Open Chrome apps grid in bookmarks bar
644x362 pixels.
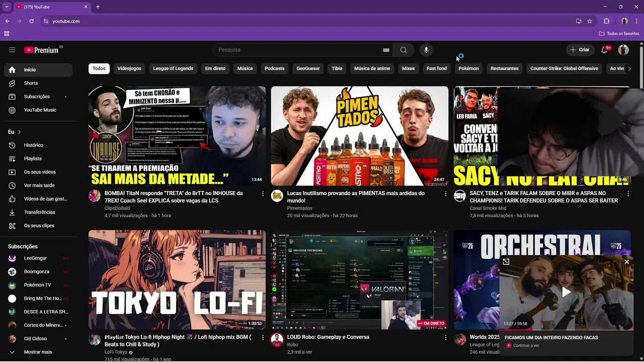[7, 33]
